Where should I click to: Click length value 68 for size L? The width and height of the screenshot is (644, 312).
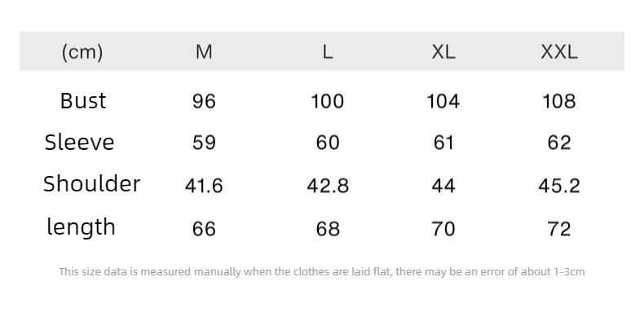click(328, 229)
